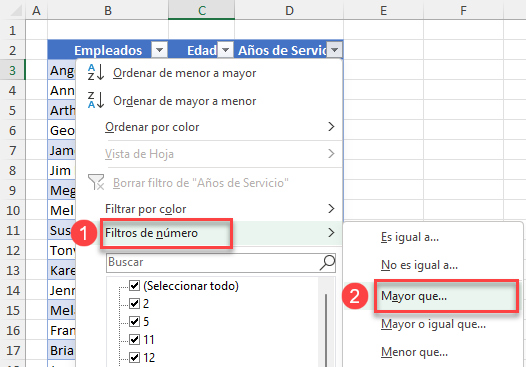Click the sort largest to smallest Z-A icon
Image resolution: width=526 pixels, height=367 pixels.
pyautogui.click(x=96, y=100)
